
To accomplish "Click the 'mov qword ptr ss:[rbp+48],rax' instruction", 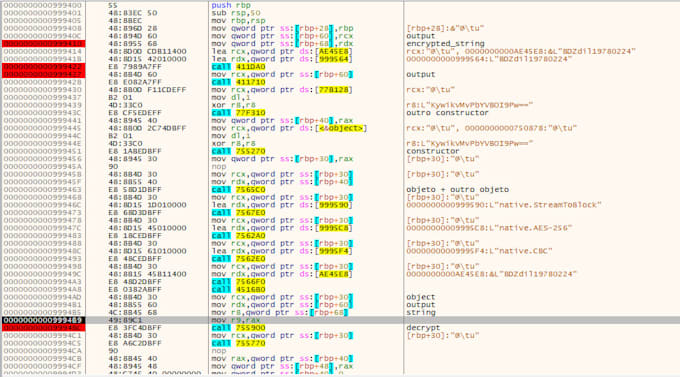I will [282, 366].
